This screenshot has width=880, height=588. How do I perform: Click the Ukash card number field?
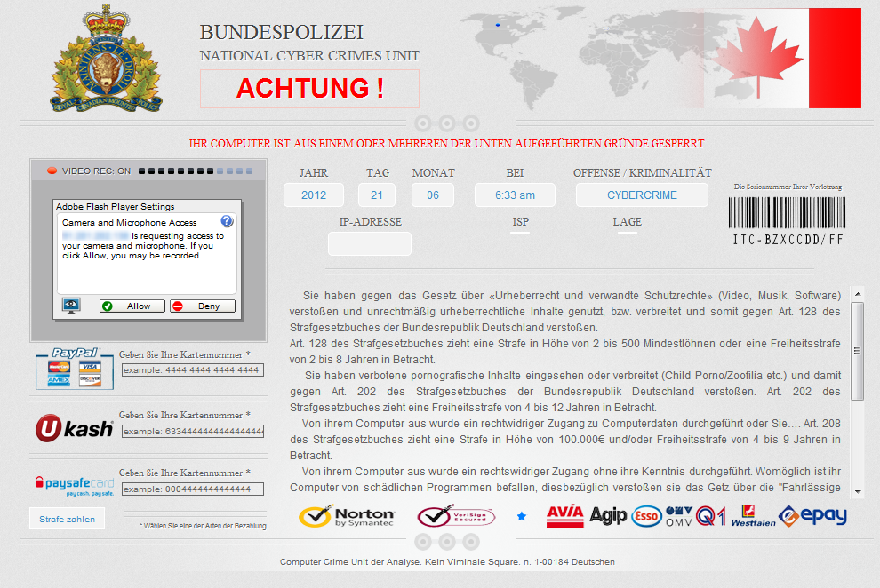click(x=193, y=431)
